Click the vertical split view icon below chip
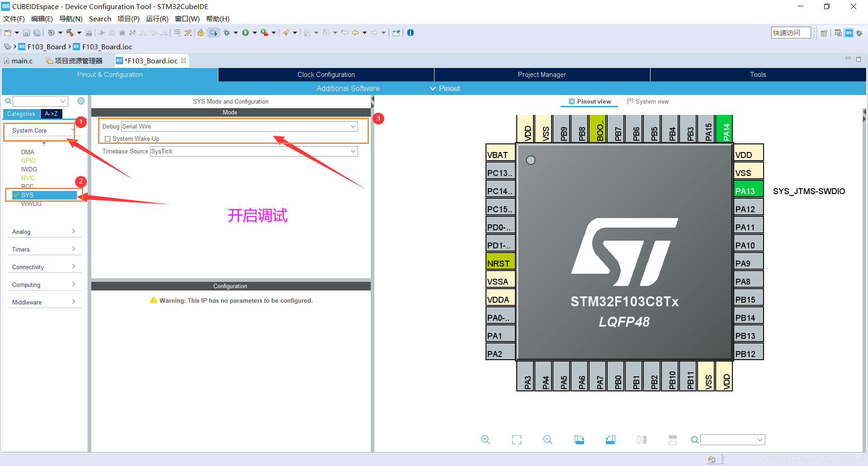 click(x=642, y=440)
